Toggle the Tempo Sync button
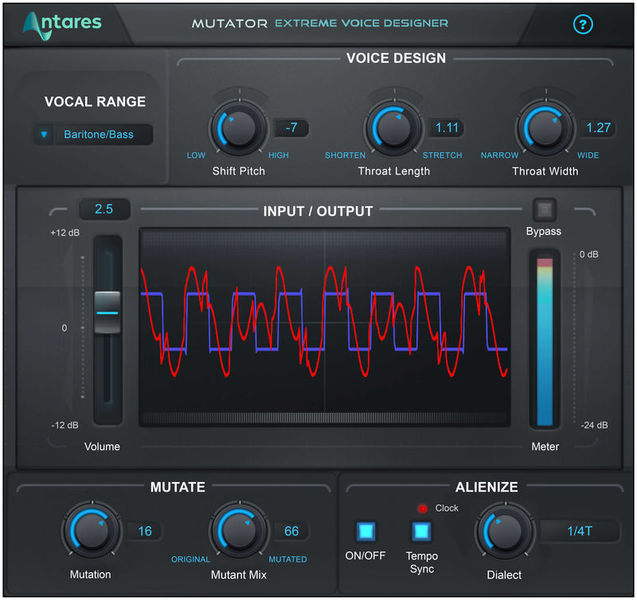Image resolution: width=637 pixels, height=600 pixels. coord(421,531)
